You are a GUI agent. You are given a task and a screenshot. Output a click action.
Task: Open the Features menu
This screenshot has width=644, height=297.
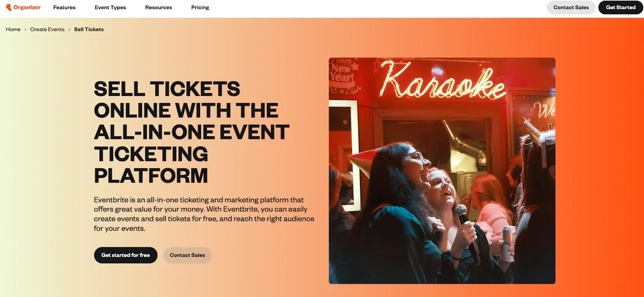pos(64,8)
